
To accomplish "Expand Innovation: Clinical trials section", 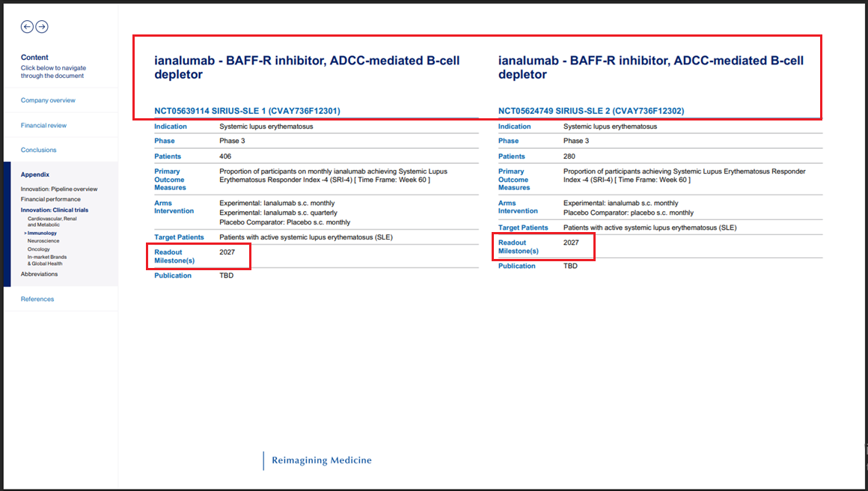I will tap(55, 210).
